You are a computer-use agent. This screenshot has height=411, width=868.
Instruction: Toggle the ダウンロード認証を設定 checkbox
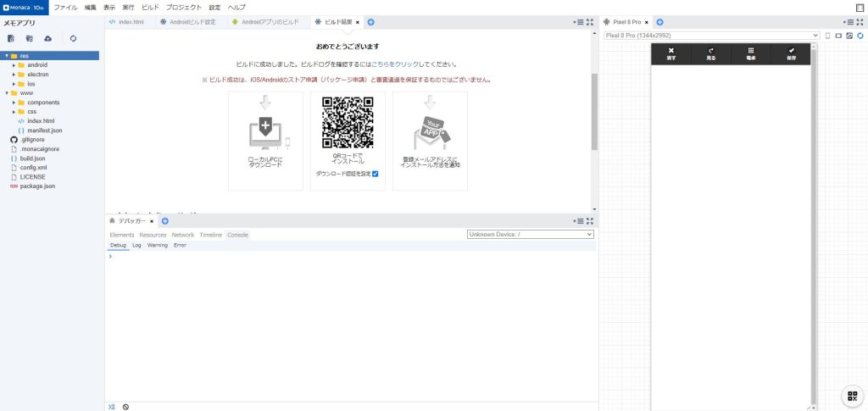375,174
